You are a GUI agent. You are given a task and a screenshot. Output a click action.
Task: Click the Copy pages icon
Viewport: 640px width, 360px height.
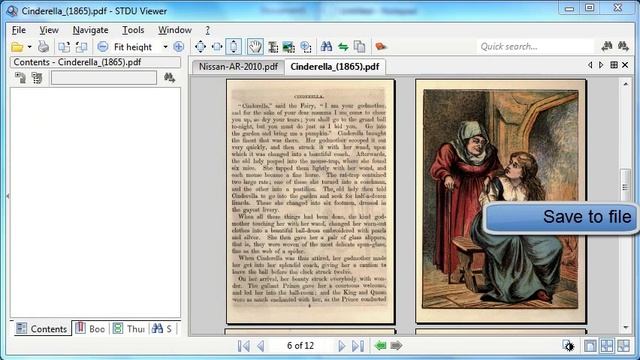click(x=359, y=47)
